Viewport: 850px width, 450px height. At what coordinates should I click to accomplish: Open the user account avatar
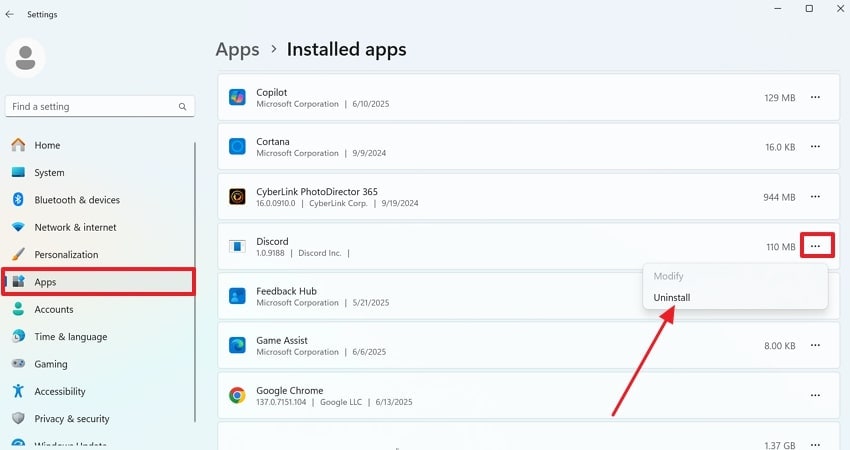tap(25, 57)
